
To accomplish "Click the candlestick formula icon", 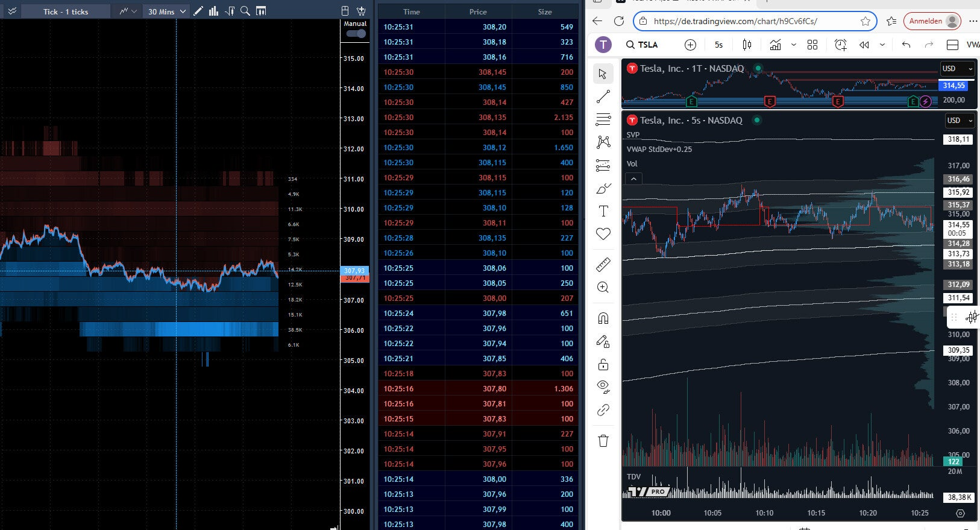I will pyautogui.click(x=229, y=11).
